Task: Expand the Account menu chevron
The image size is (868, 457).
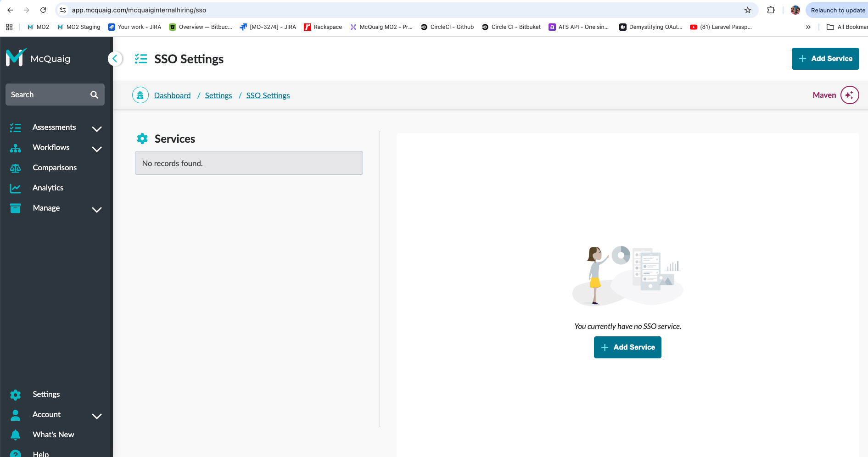Action: [96, 416]
